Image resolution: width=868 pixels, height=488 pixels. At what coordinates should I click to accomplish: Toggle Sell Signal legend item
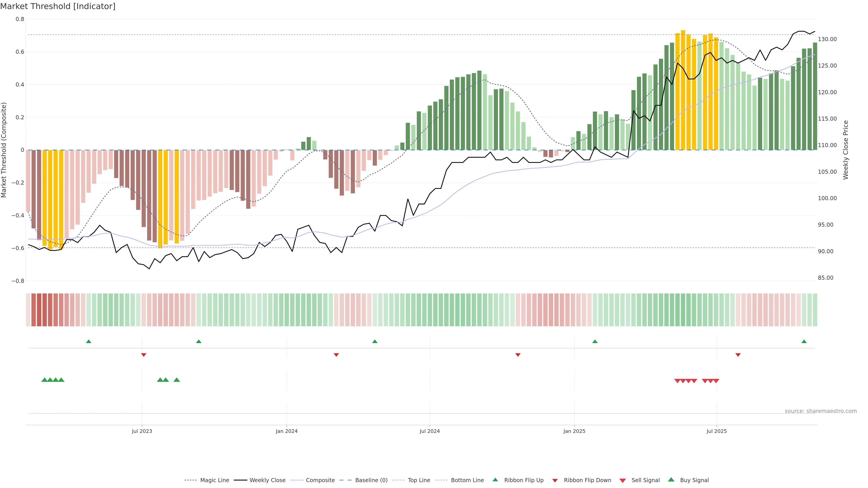(645, 480)
